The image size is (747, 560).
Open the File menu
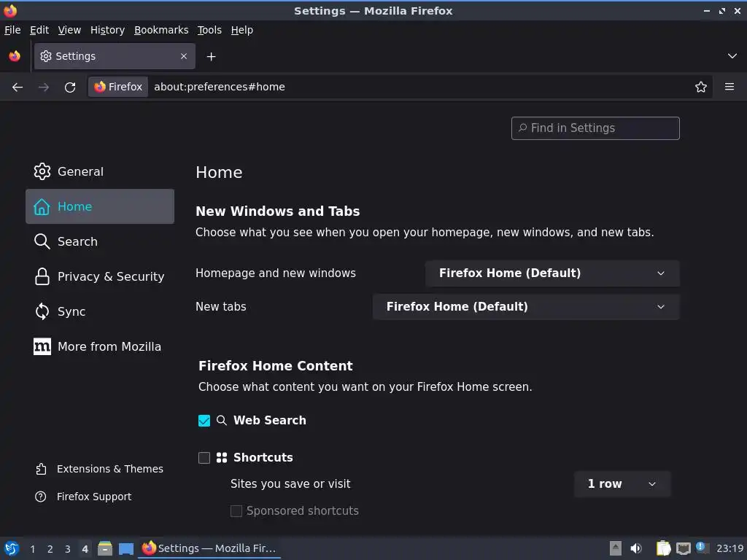coord(12,30)
